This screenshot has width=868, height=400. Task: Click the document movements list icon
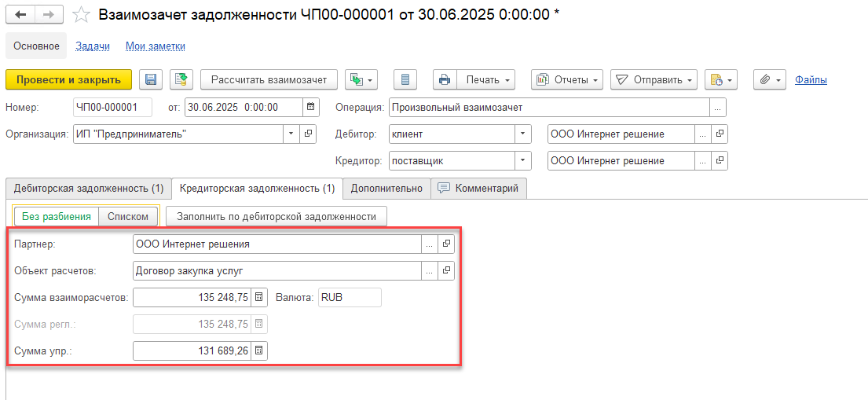[x=405, y=79]
